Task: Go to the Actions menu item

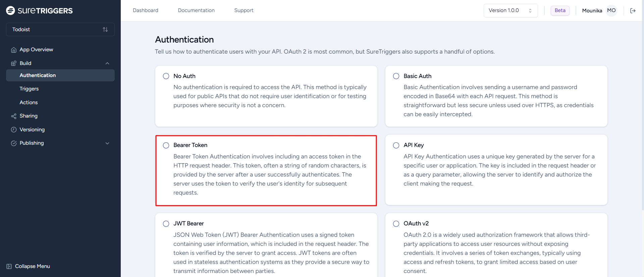Action: pos(29,102)
